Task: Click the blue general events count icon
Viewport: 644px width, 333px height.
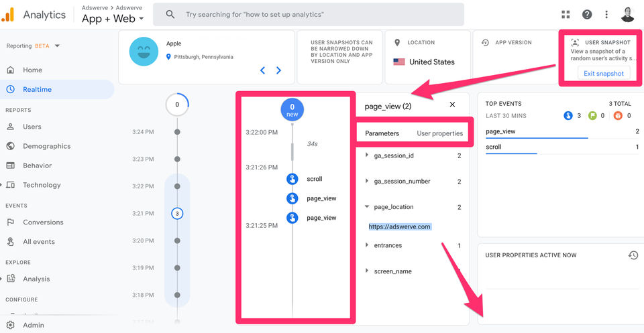Action: click(568, 116)
